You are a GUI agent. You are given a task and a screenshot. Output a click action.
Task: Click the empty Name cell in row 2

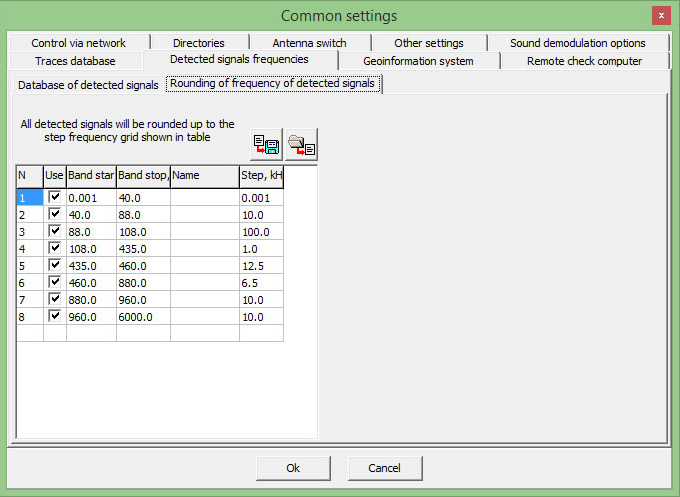204,215
